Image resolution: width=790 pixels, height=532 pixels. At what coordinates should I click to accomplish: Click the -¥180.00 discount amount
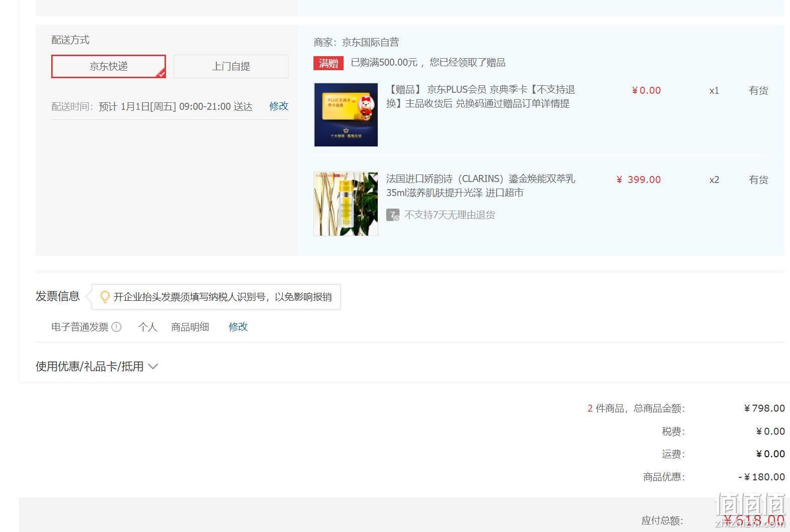761,477
